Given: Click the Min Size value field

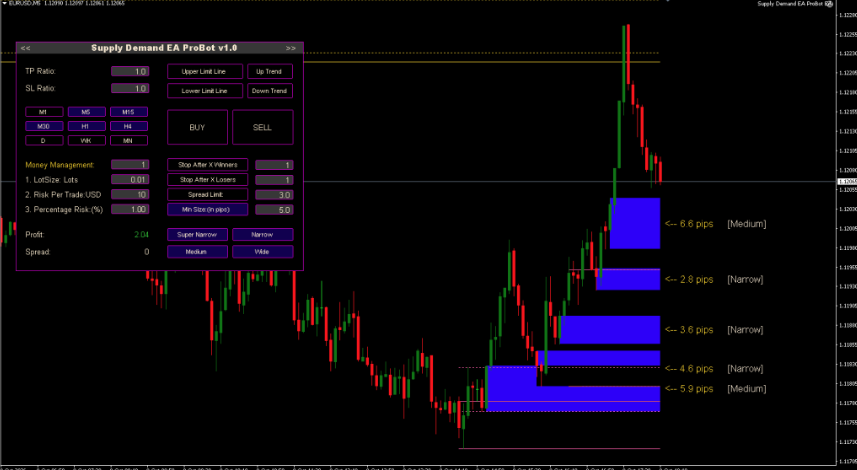Looking at the screenshot, I should 274,210.
